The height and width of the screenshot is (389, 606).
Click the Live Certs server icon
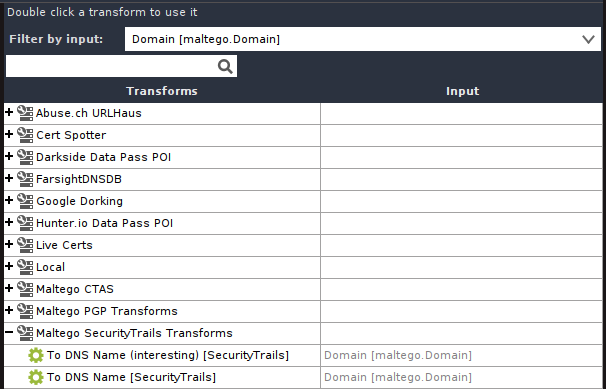[x=25, y=245]
